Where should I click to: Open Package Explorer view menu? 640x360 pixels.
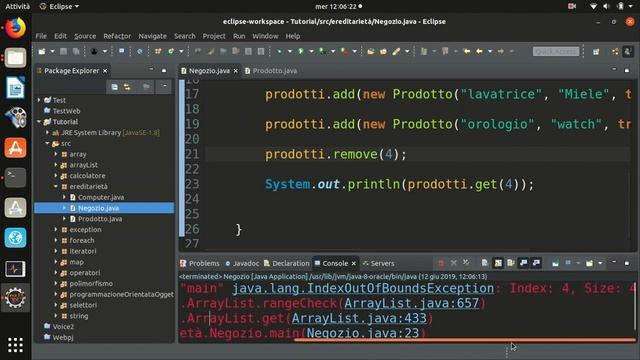164,87
